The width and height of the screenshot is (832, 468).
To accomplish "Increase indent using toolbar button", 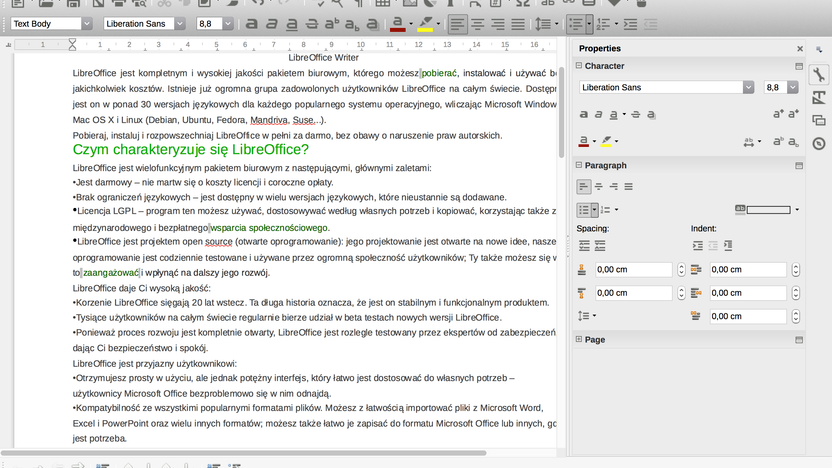I will (x=630, y=24).
